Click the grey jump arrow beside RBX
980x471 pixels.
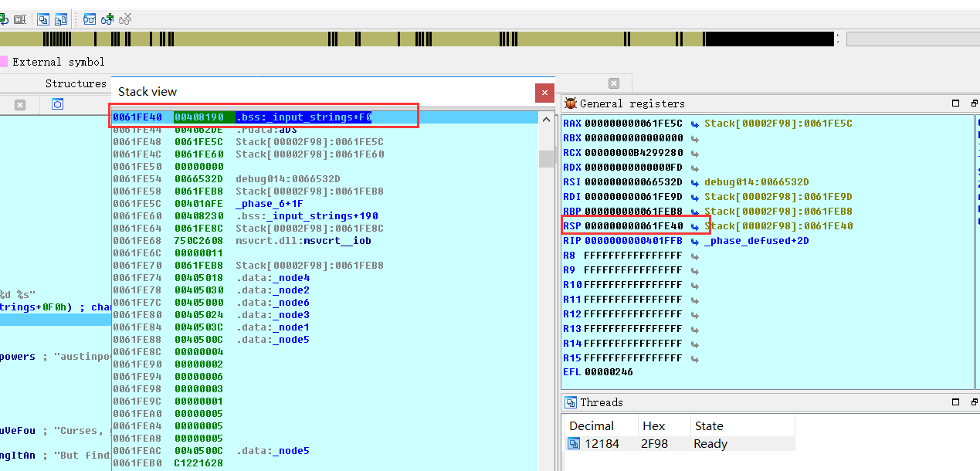[x=694, y=138]
